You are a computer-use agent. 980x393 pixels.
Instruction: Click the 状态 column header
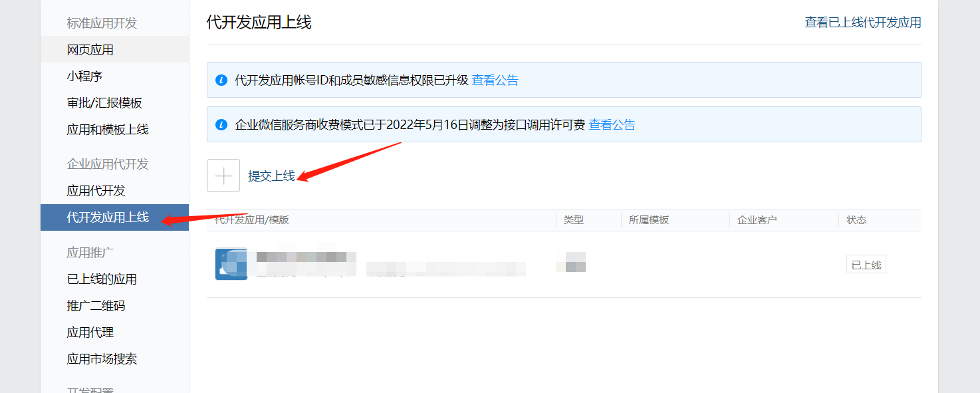coord(856,220)
